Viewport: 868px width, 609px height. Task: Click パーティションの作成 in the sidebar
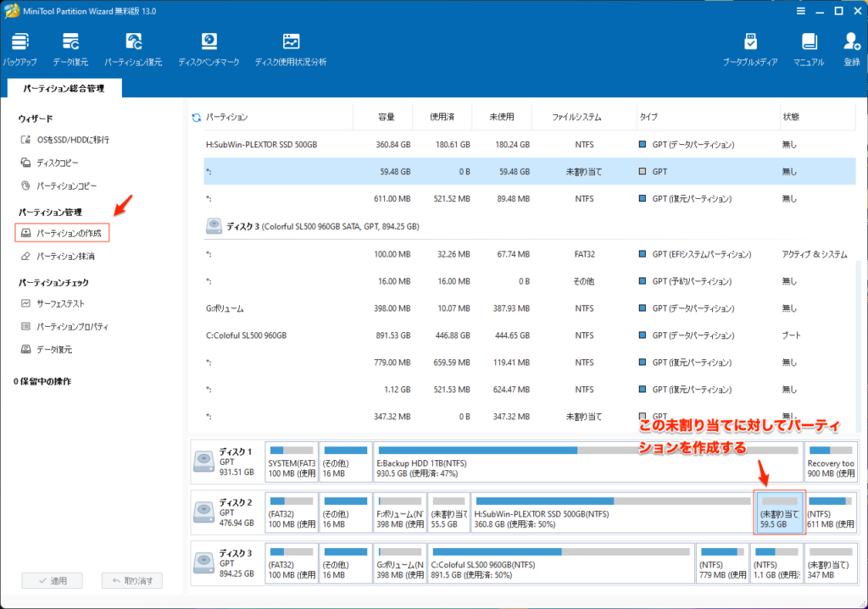coord(64,232)
